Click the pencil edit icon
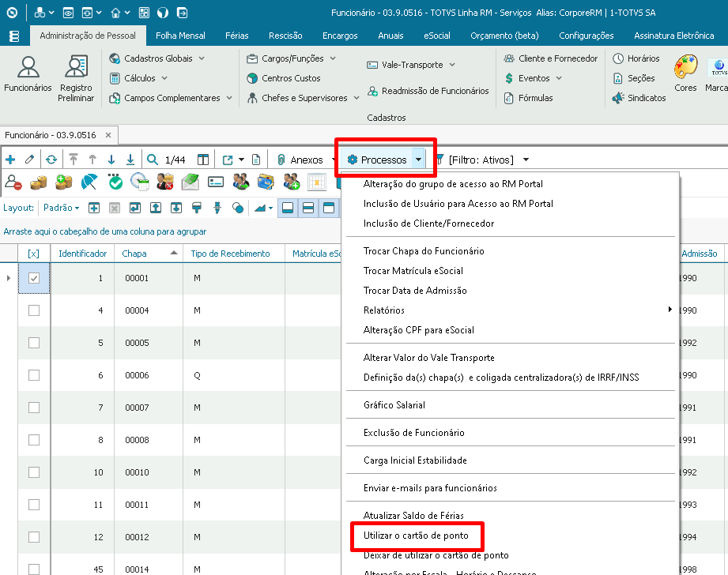Image resolution: width=728 pixels, height=575 pixels. 30,160
